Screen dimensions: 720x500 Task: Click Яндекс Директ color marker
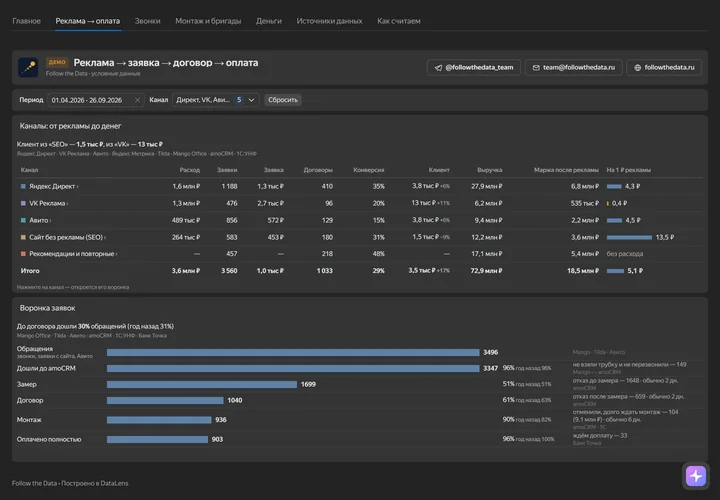pos(23,186)
